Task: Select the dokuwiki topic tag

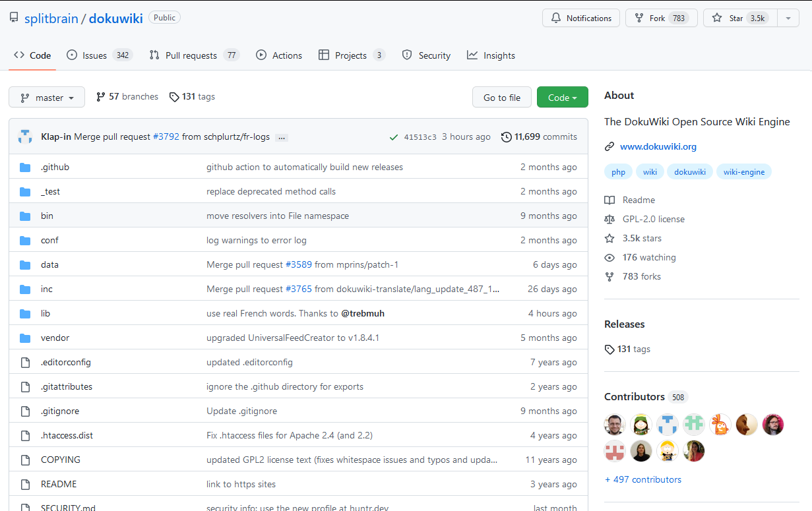Action: tap(690, 172)
